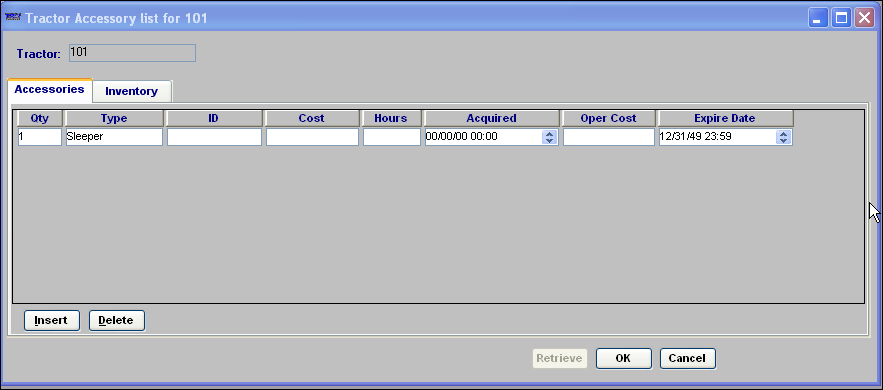Click the empty Oper Cost field
This screenshot has height=390, width=883.
point(609,137)
